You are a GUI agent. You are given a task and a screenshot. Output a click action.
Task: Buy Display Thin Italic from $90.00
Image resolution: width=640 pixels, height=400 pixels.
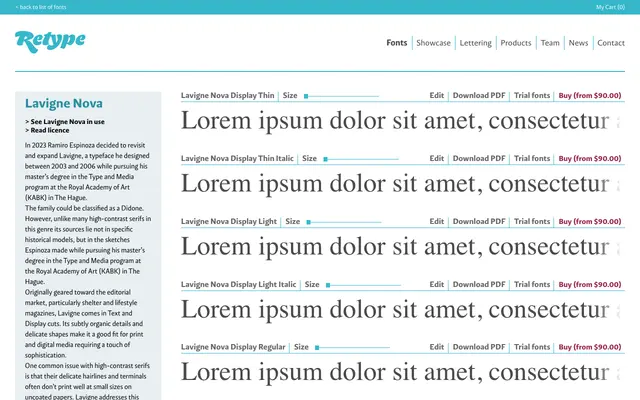[590, 158]
